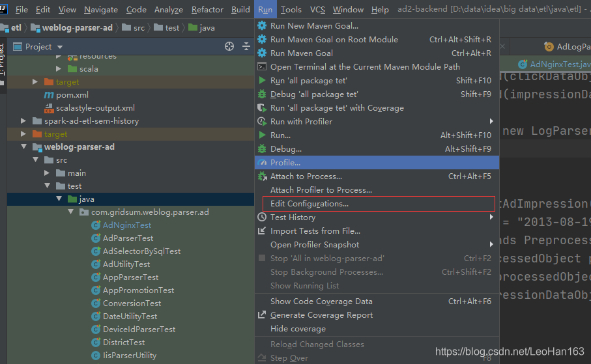
Task: Click the green play icon for Run 'all package tet'
Action: [262, 80]
